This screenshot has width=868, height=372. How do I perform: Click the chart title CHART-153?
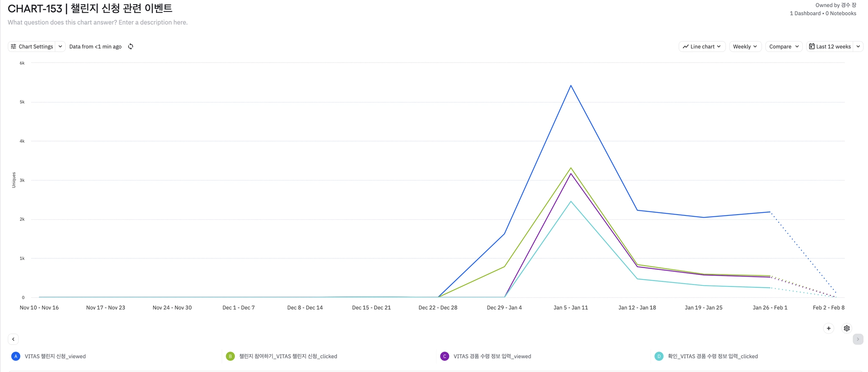(90, 8)
